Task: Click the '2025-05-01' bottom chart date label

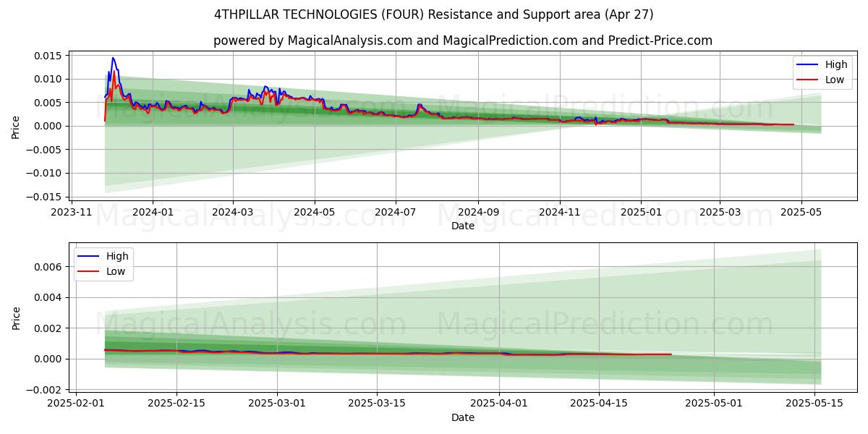Action: [714, 404]
